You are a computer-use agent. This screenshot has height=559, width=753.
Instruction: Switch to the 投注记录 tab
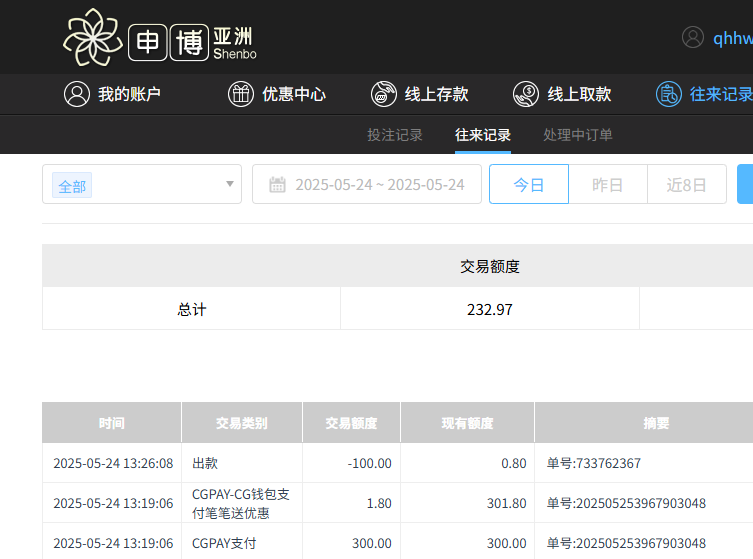[394, 135]
